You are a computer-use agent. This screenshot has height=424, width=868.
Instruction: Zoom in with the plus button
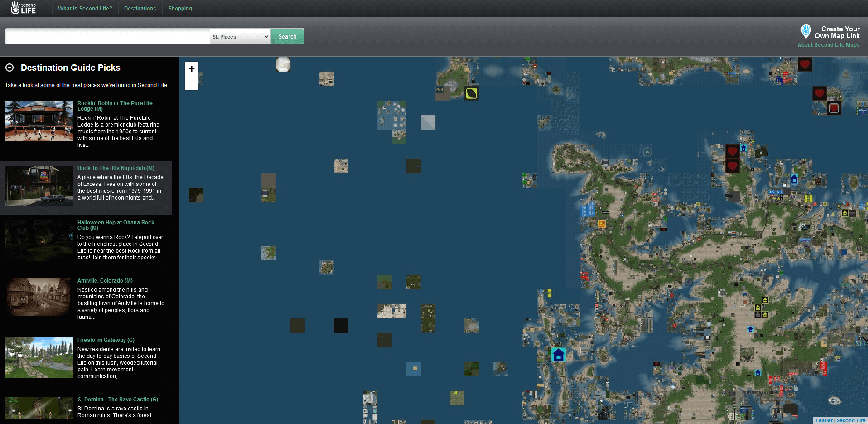click(x=192, y=69)
